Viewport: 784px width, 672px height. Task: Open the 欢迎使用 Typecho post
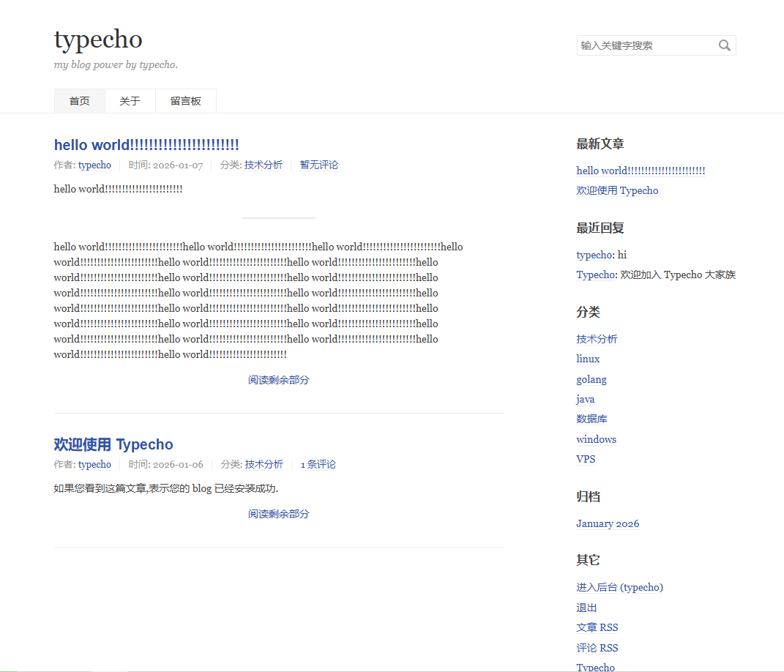(113, 444)
